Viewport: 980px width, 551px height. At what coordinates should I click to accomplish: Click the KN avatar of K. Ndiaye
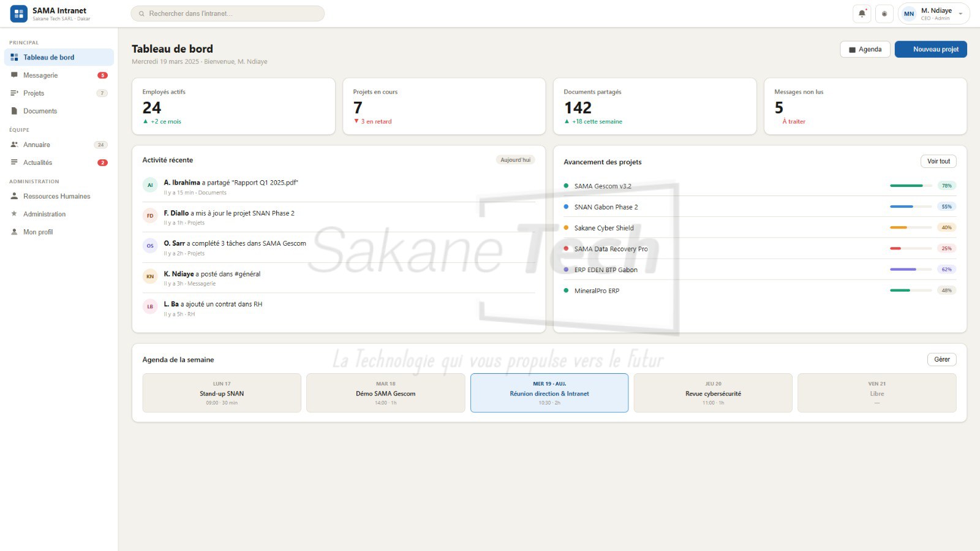pos(150,276)
